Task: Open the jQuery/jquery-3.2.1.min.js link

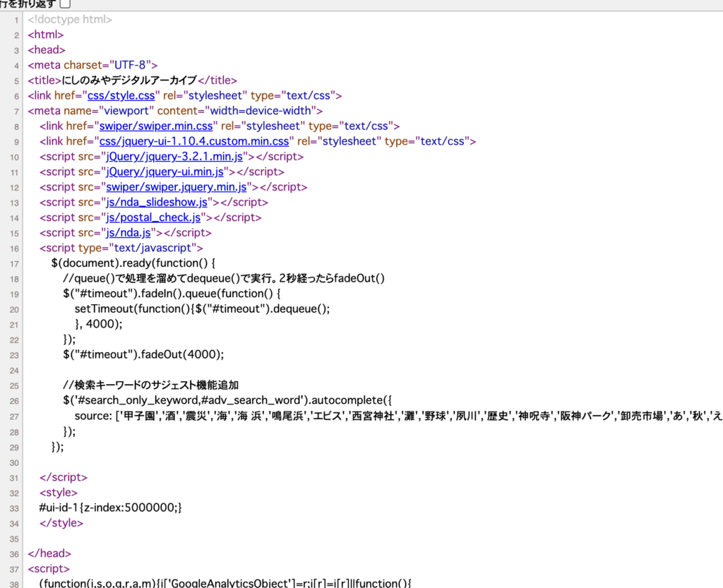Action: click(174, 156)
